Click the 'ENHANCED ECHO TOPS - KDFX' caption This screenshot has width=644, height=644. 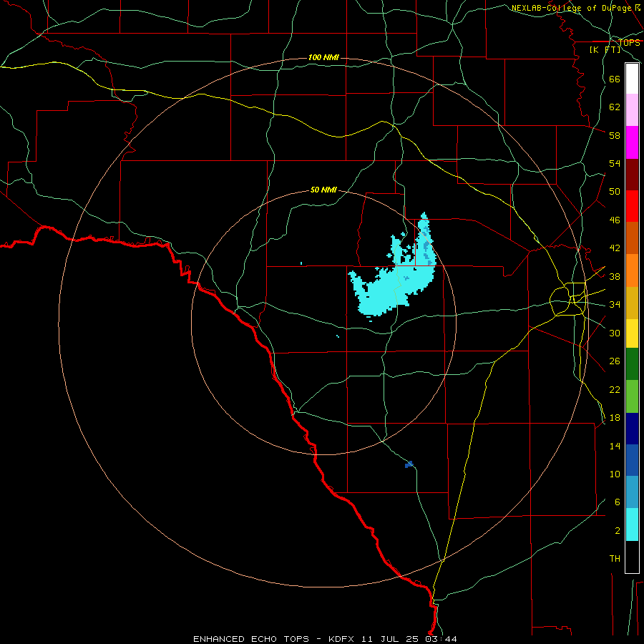coord(275,639)
